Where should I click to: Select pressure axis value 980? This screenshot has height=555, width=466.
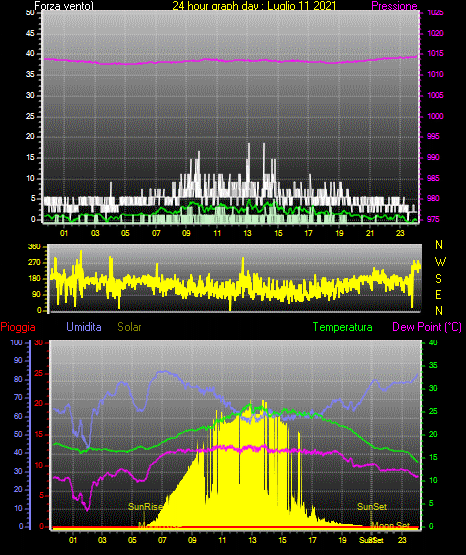(x=433, y=198)
